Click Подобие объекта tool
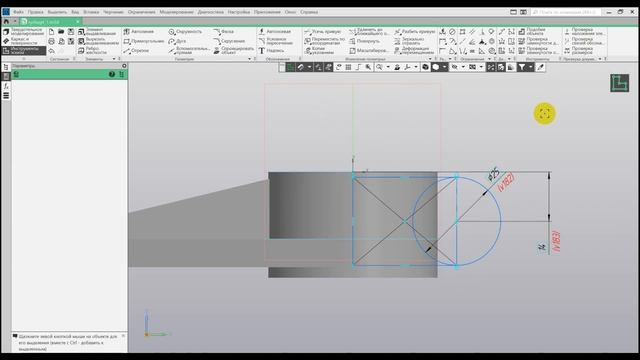Screen dimensions: 640x360 pyautogui.click(x=532, y=31)
